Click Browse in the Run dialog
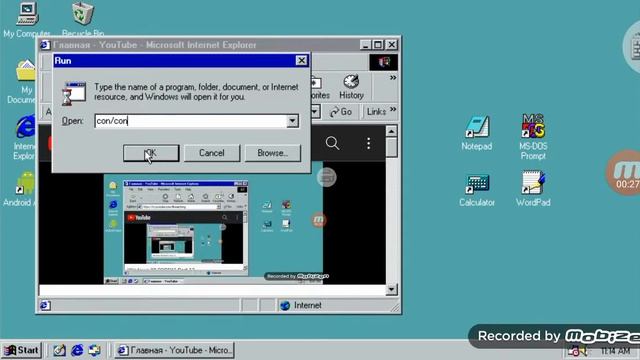The image size is (640, 360). coord(273,153)
